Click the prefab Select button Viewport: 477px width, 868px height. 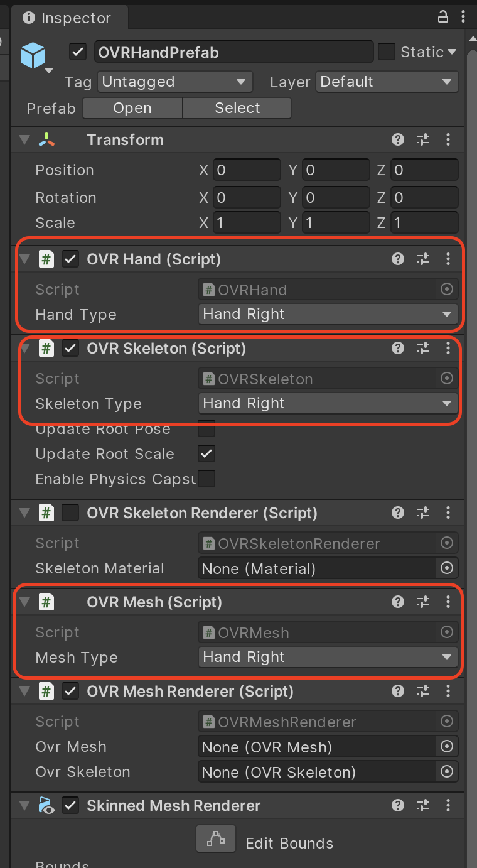[237, 108]
